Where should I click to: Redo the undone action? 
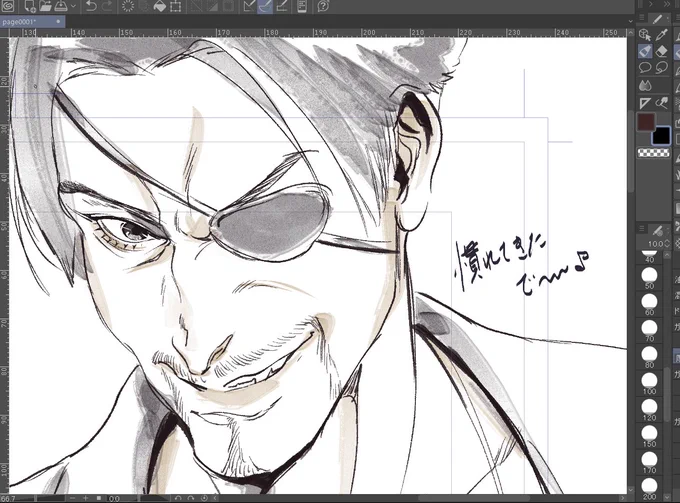(x=107, y=6)
